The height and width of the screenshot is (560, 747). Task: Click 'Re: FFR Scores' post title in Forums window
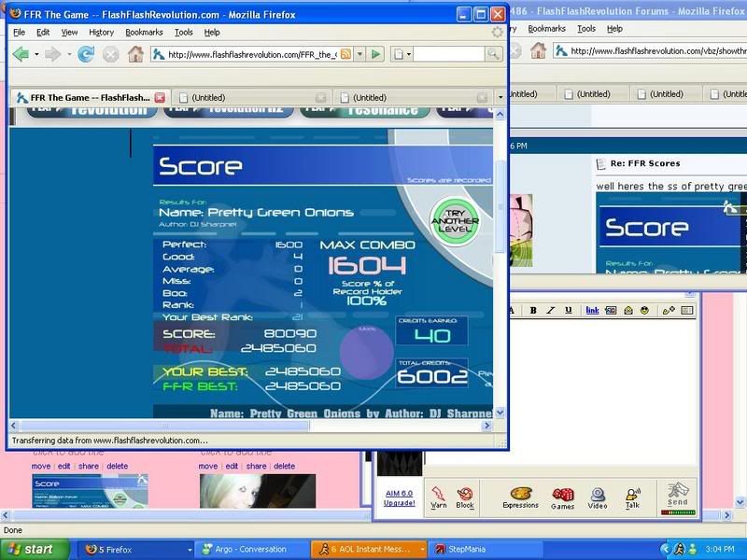point(645,163)
